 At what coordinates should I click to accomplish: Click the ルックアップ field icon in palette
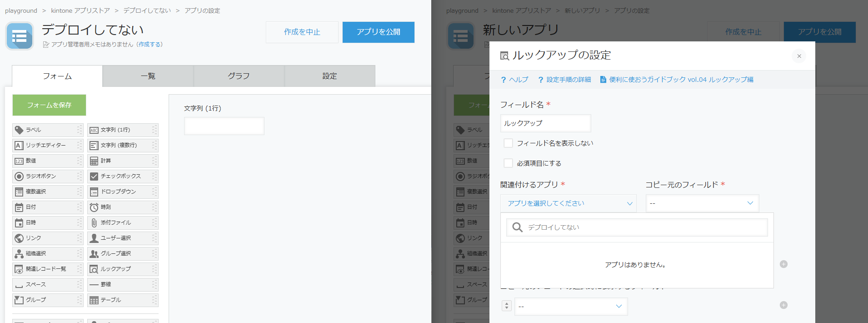click(94, 269)
